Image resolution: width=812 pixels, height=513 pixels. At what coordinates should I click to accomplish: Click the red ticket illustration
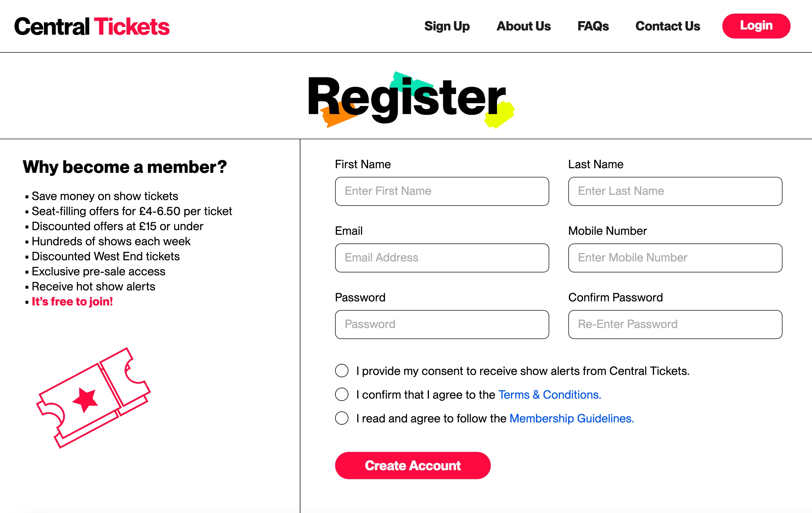93,398
